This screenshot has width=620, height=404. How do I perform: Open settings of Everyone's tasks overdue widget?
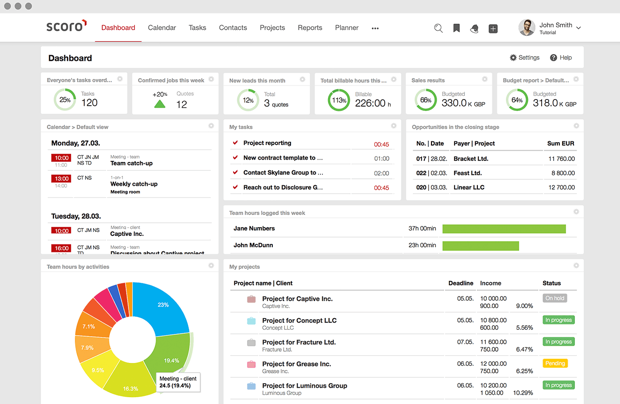coord(120,79)
